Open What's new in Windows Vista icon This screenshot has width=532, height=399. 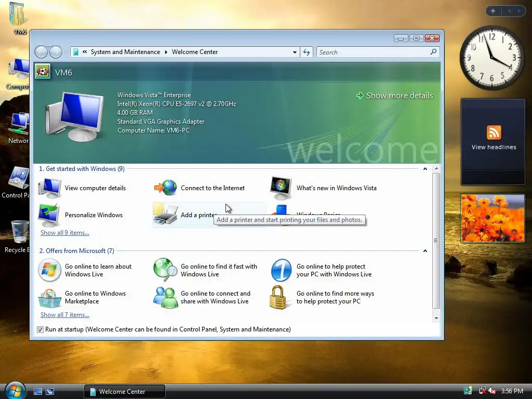[281, 188]
